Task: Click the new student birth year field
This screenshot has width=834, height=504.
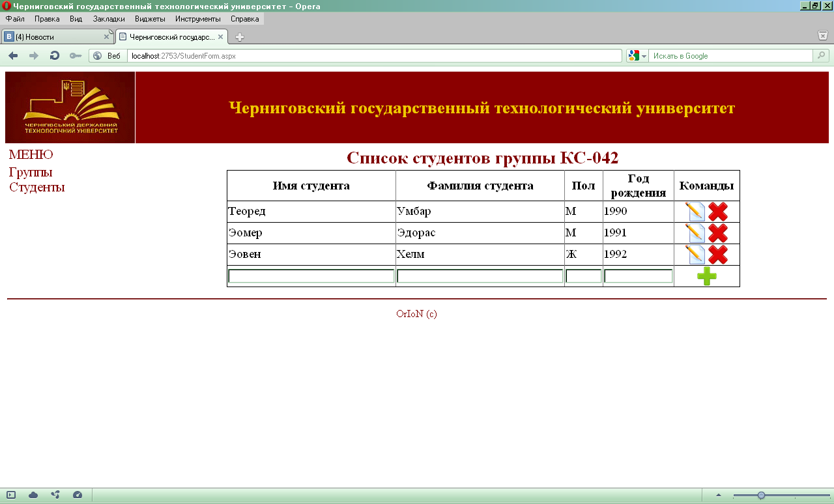Action: (639, 276)
